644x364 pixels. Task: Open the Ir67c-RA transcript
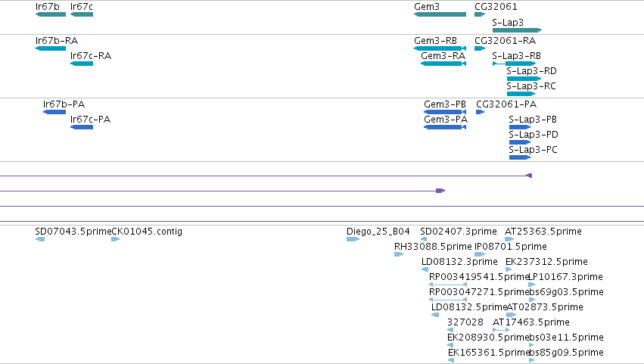(x=82, y=64)
